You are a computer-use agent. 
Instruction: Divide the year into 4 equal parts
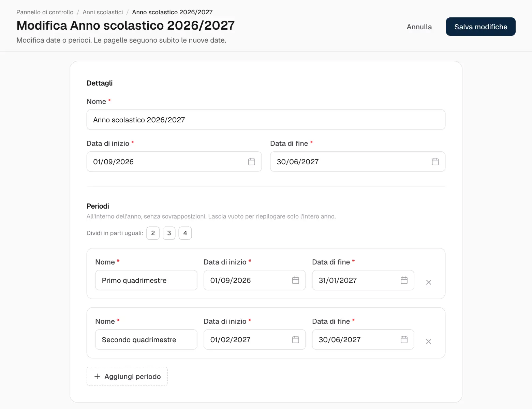point(185,233)
